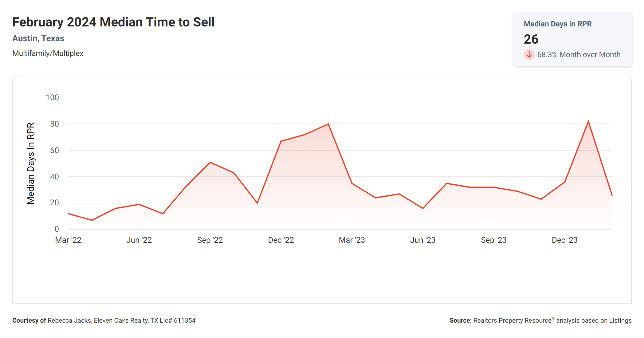Click the Jun '23 x-axis label
The height and width of the screenshot is (338, 644).
pos(423,240)
